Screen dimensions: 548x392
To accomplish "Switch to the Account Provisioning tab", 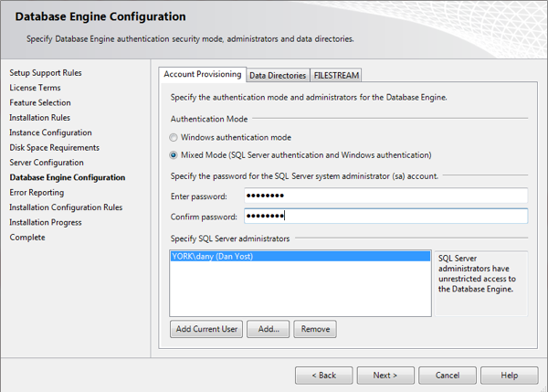I will pos(203,74).
